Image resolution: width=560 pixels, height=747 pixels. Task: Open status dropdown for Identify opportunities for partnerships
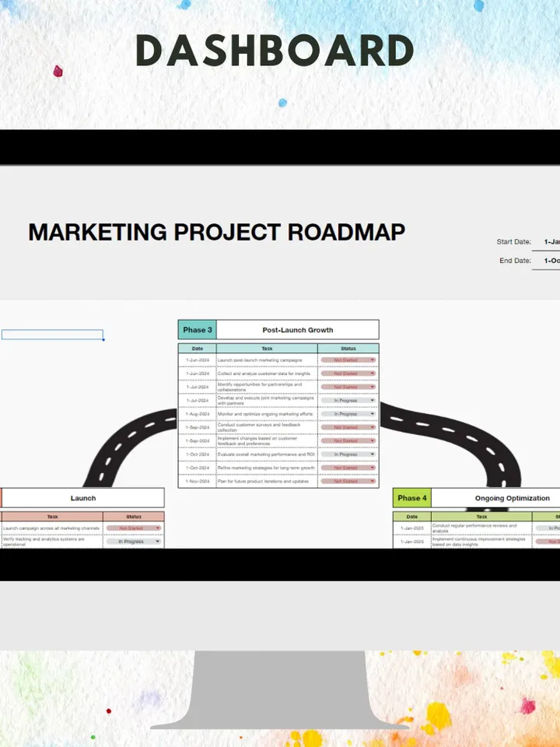pyautogui.click(x=348, y=387)
